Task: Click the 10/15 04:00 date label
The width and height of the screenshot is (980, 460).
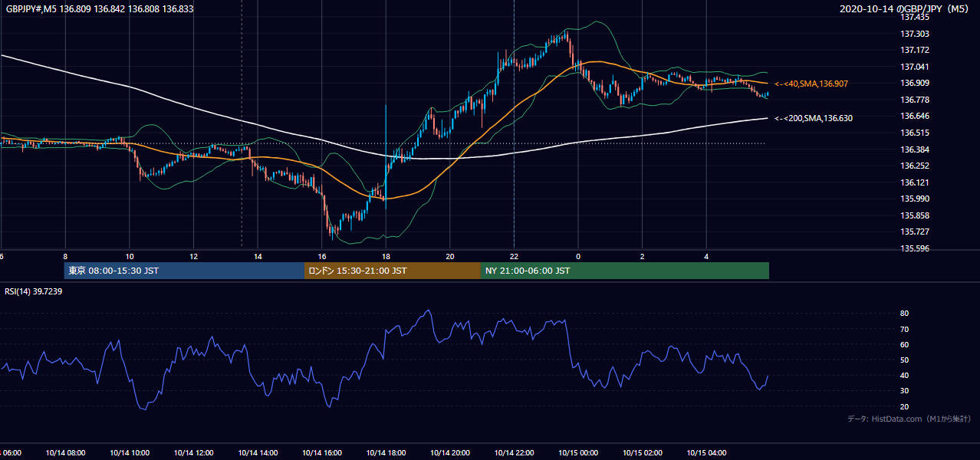Action: tap(706, 453)
